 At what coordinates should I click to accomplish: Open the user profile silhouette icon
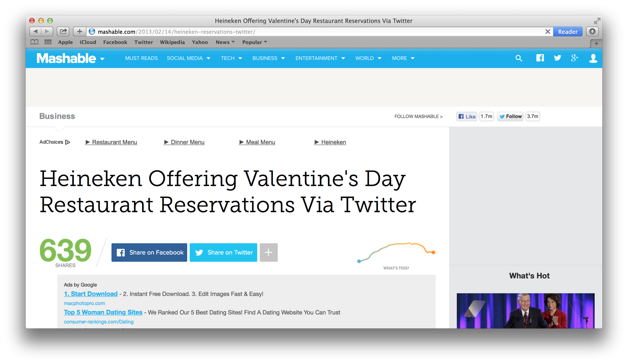click(x=593, y=58)
